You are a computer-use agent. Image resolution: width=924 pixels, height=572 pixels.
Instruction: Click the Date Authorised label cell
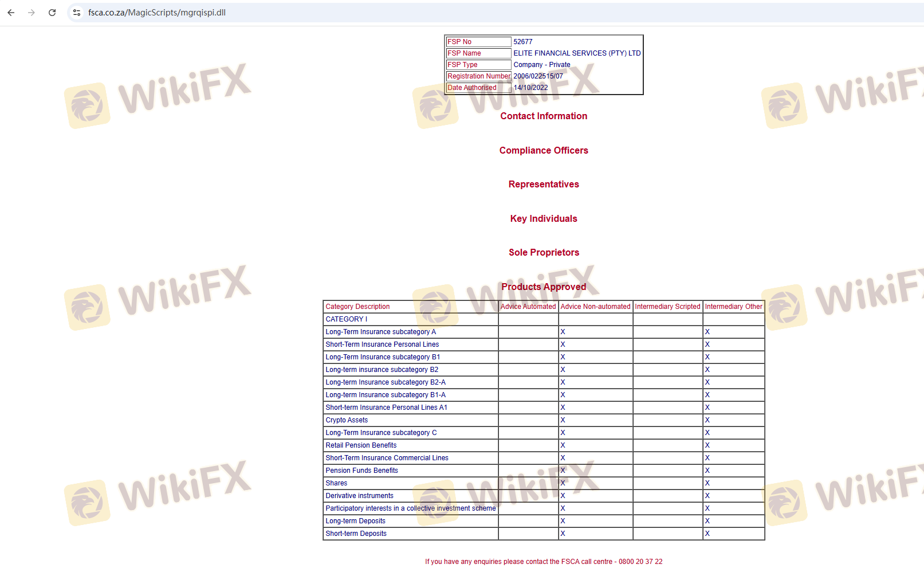[x=472, y=88]
